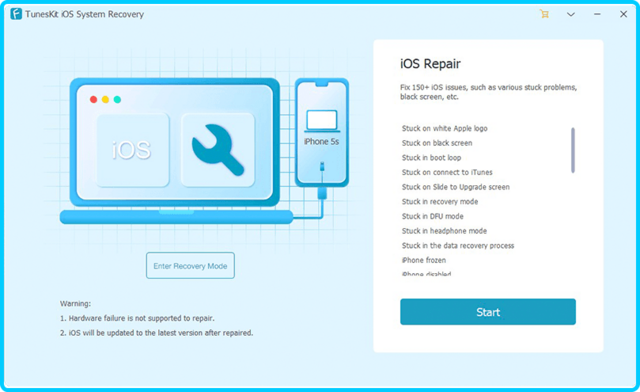Click the Start button
This screenshot has width=640, height=392.
pos(488,312)
